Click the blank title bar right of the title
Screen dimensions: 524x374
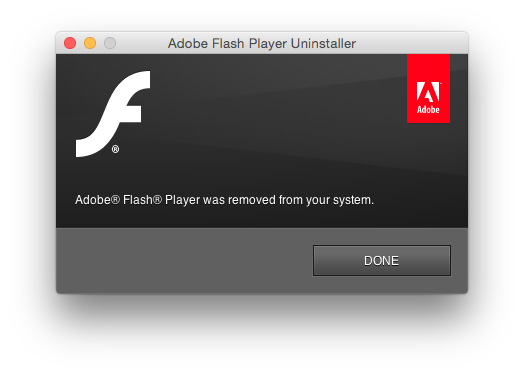pos(411,43)
